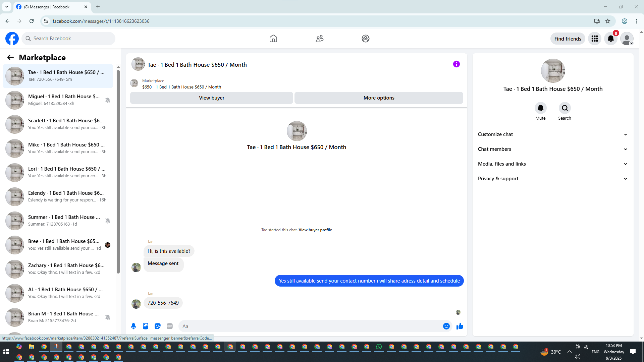The width and height of the screenshot is (644, 362).
Task: Attach a photo file icon
Action: pos(146,326)
